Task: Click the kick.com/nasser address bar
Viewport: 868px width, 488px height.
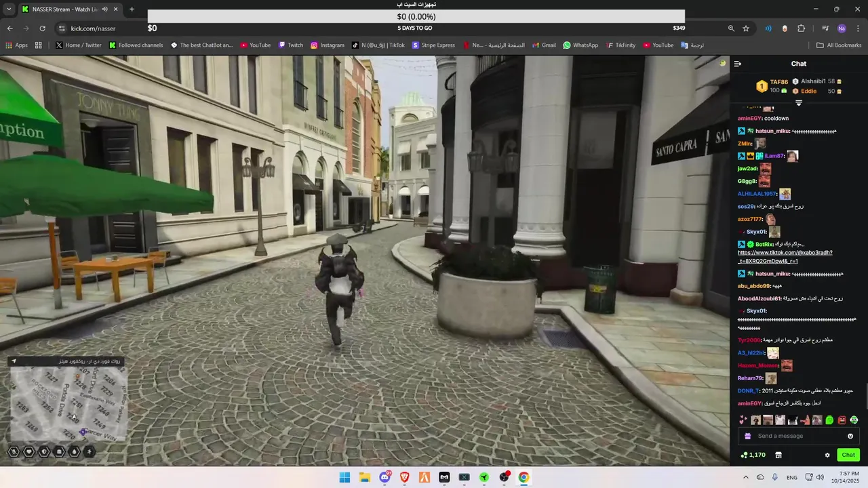Action: pyautogui.click(x=93, y=28)
